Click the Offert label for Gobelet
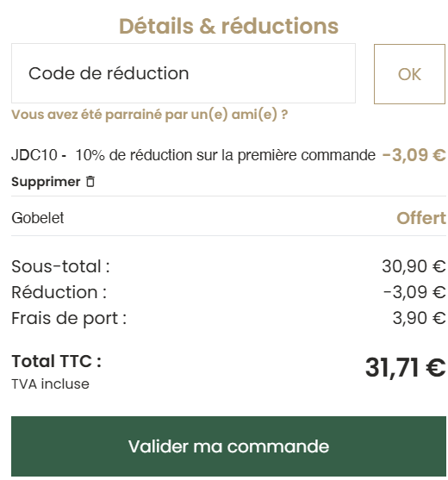Image resolution: width=448 pixels, height=480 pixels. point(421,218)
